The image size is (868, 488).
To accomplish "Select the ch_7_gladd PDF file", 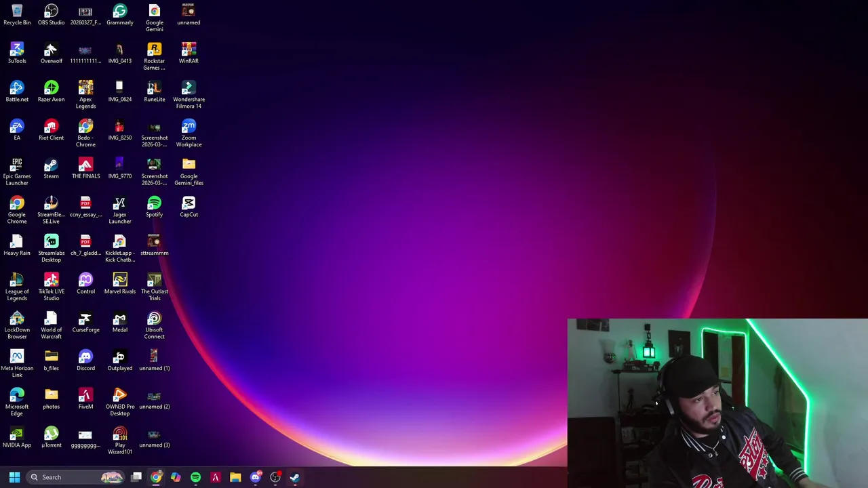I will [x=85, y=245].
